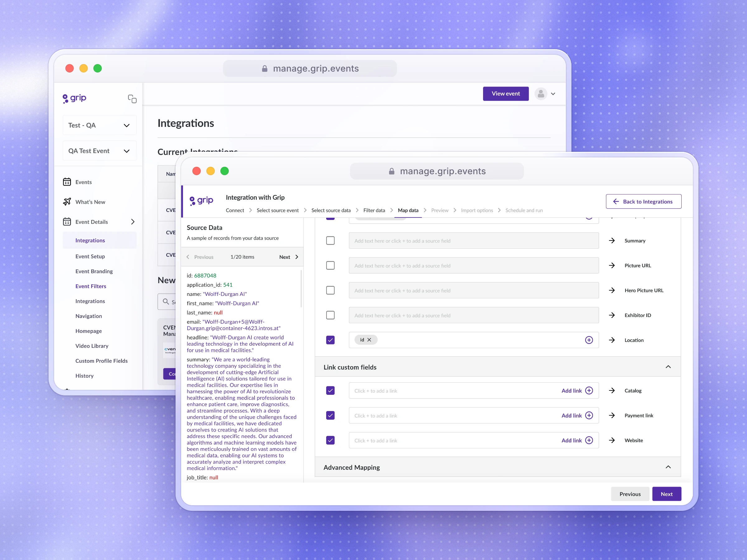Screen dimensions: 747x560
Task: Click lock icon in front window address bar
Action: tap(392, 171)
